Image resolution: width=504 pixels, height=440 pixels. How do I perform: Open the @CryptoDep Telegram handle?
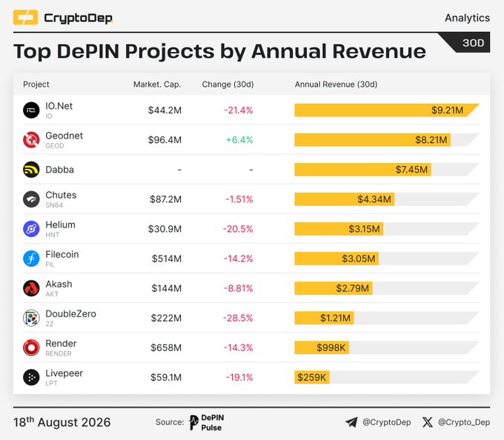(387, 422)
